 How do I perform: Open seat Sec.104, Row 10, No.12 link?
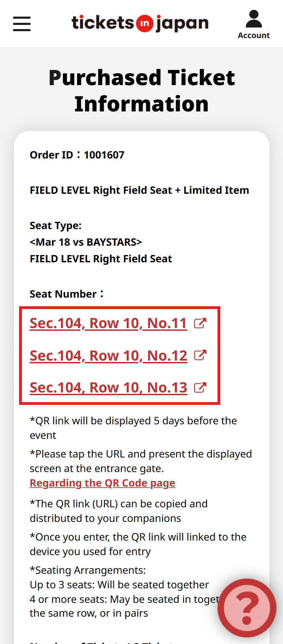click(x=108, y=356)
